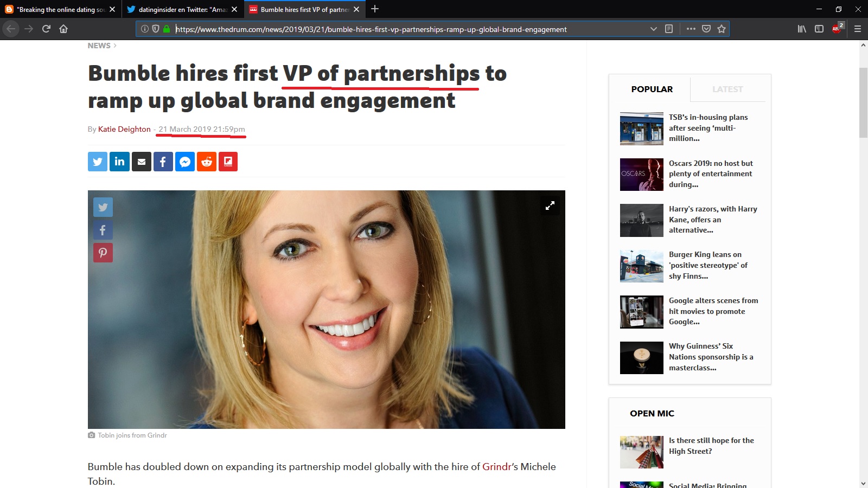Click Guinness pint thumbnail

tap(642, 358)
